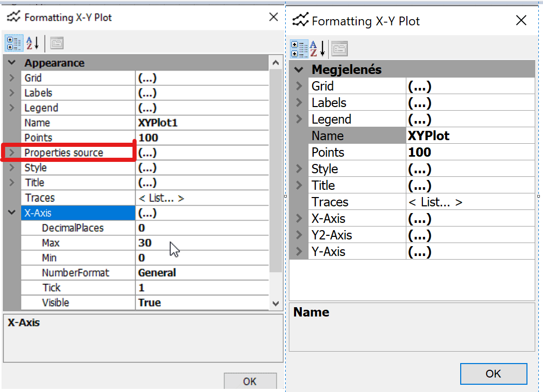The width and height of the screenshot is (543, 392).
Task: Collapse the expanded X-Axis property
Action: [11, 213]
